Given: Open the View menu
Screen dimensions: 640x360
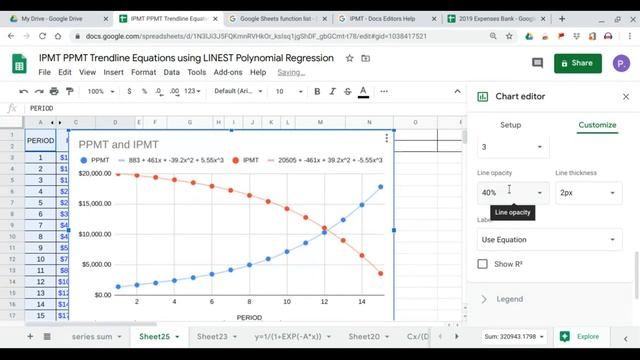Looking at the screenshot, I should click(87, 72).
